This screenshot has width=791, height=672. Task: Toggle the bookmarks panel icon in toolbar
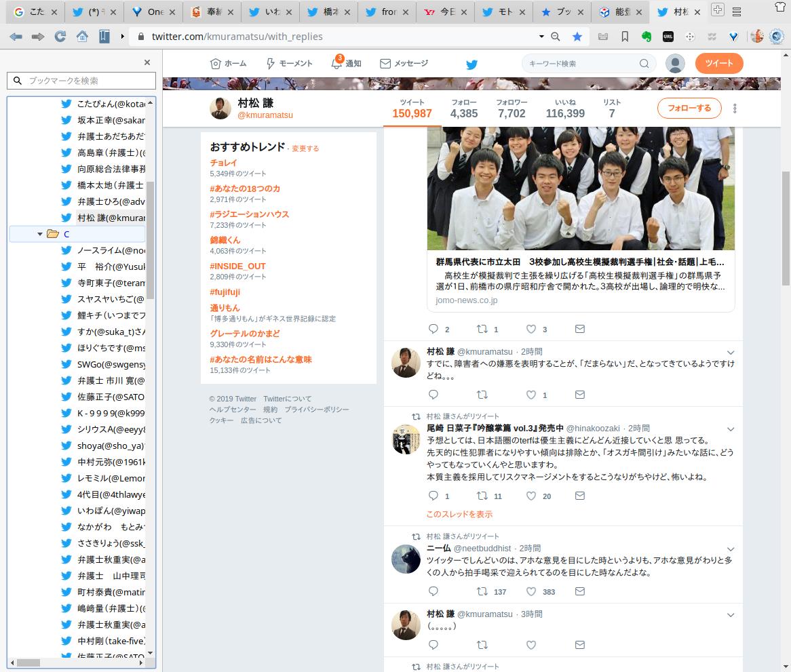[x=104, y=37]
